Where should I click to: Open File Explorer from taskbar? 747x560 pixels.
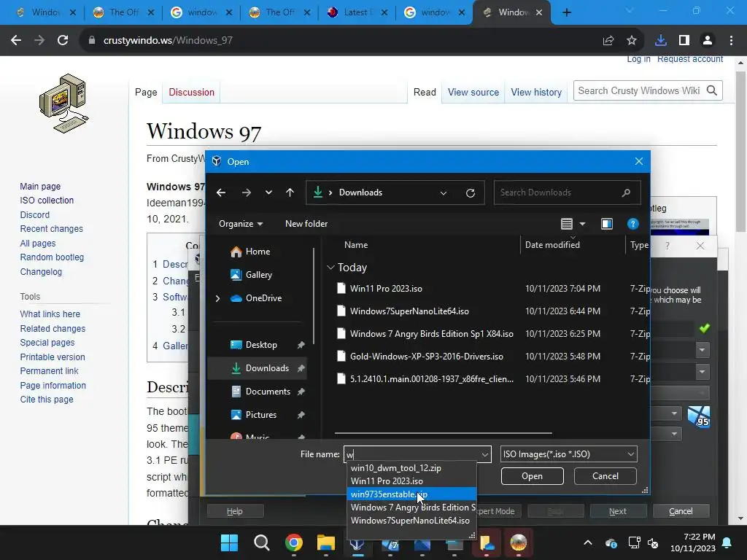326,542
